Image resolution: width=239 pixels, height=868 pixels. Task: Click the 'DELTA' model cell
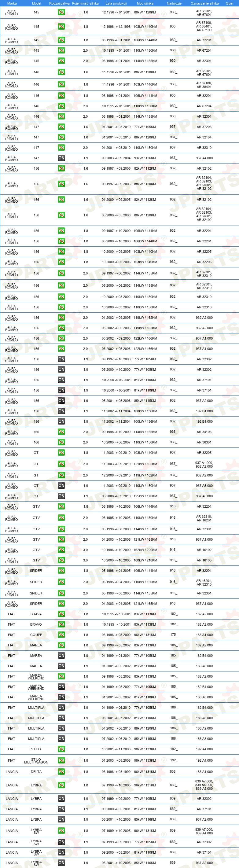pyautogui.click(x=36, y=772)
